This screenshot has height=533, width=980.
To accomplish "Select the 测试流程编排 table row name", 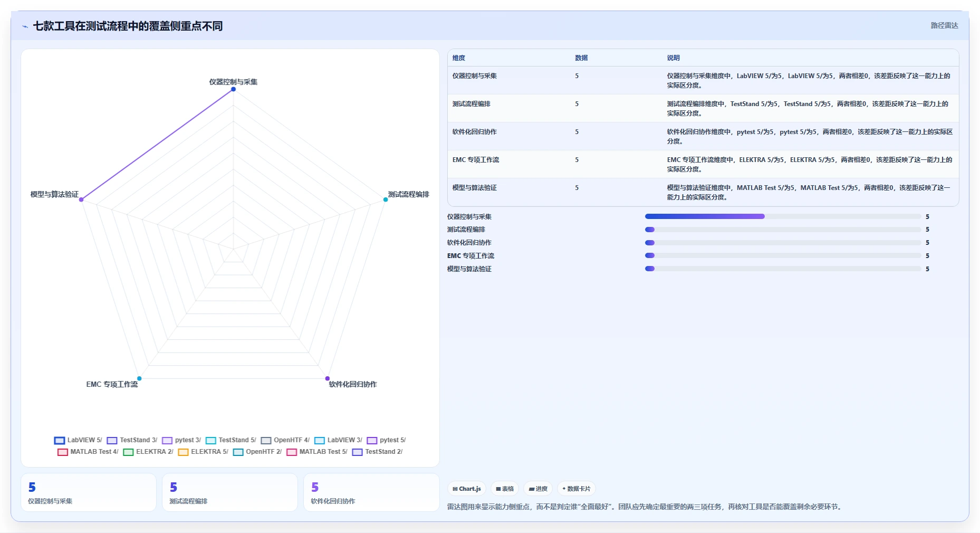I will 472,104.
